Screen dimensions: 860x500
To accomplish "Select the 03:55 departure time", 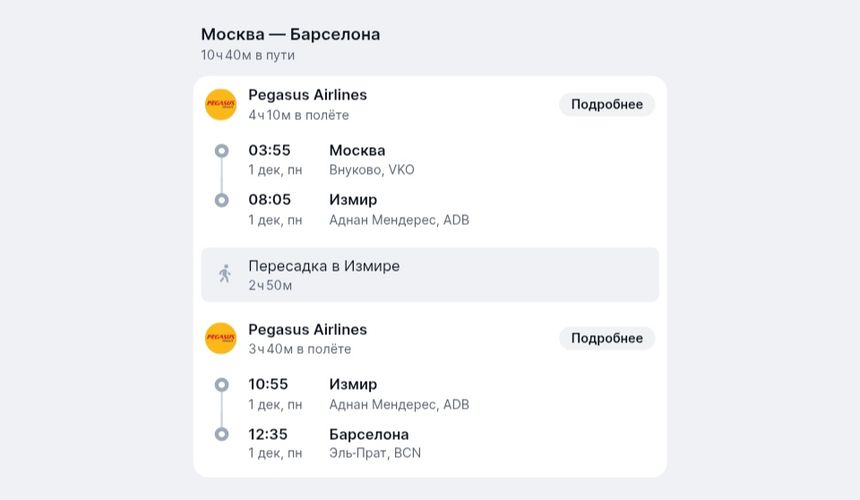I will [x=269, y=151].
